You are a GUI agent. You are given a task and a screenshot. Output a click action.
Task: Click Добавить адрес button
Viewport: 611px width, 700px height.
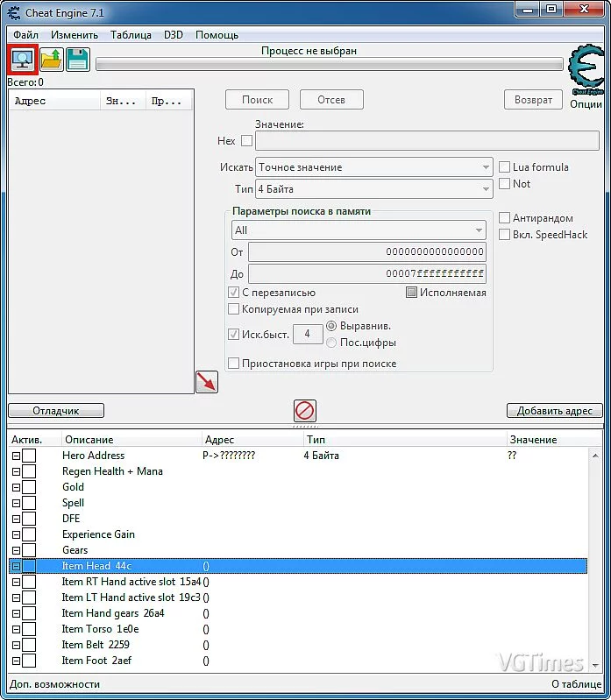coord(554,411)
